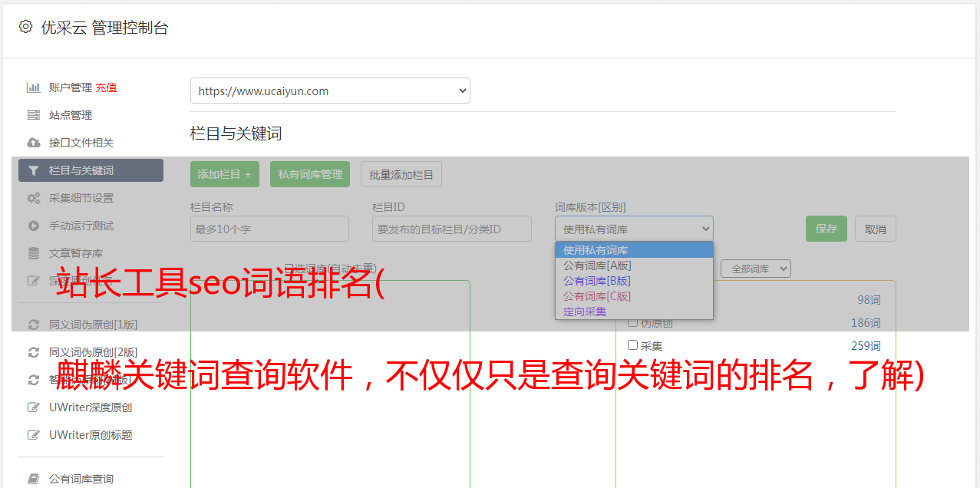Click the 栏目ID input field
980x488 pixels.
452,229
